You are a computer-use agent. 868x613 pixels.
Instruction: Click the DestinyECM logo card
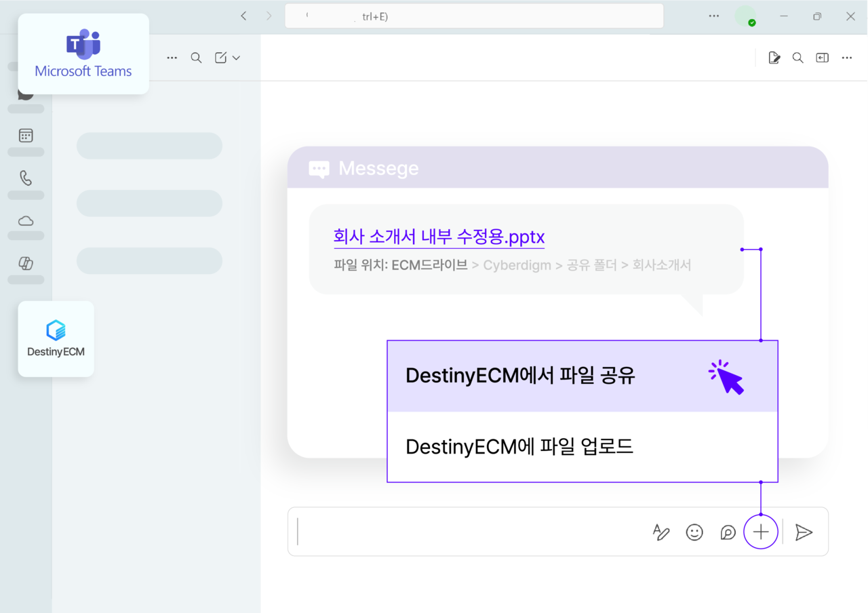[x=56, y=338]
